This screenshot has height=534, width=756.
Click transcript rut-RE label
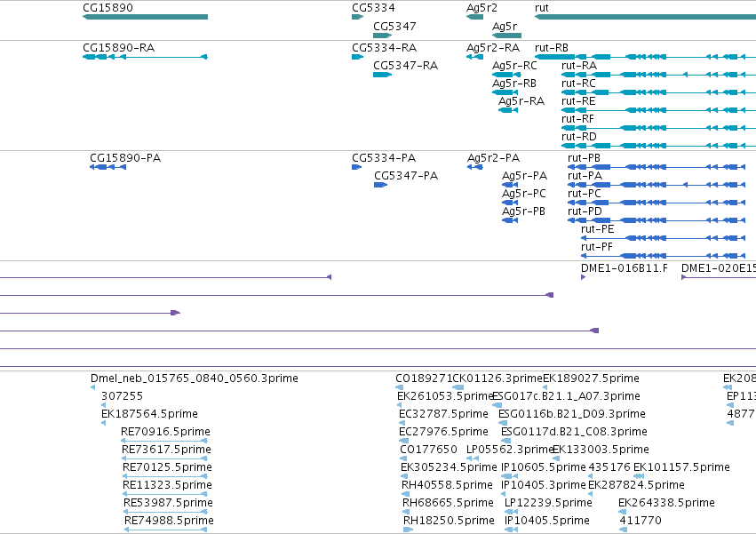578,101
